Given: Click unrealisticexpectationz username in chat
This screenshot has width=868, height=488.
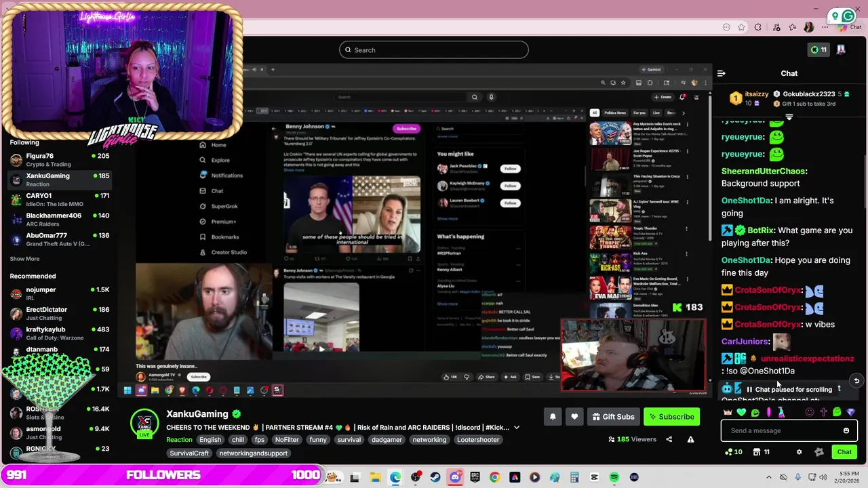Looking at the screenshot, I should tap(808, 359).
